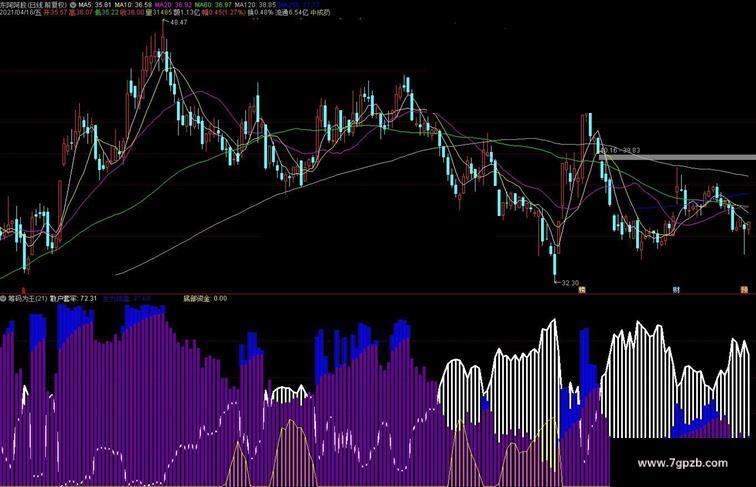Click the turnover rate 0.48% in the info line
Image resolution: width=756 pixels, height=487 pixels.
pyautogui.click(x=264, y=13)
